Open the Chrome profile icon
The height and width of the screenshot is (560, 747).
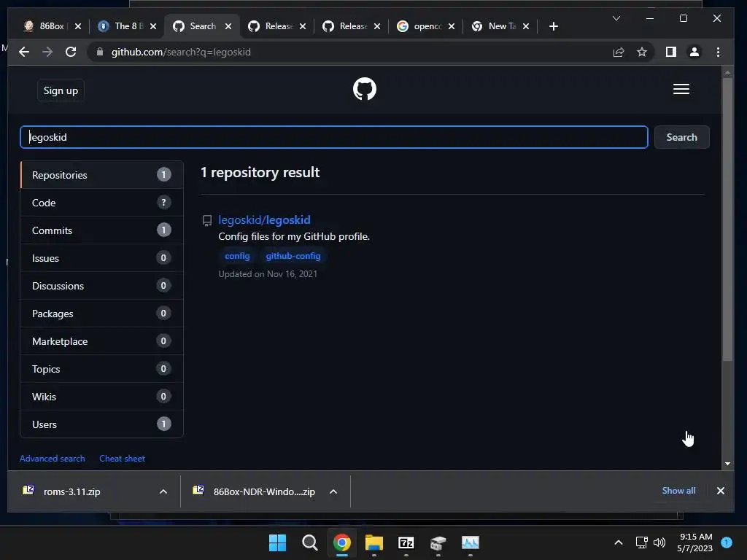pyautogui.click(x=694, y=52)
